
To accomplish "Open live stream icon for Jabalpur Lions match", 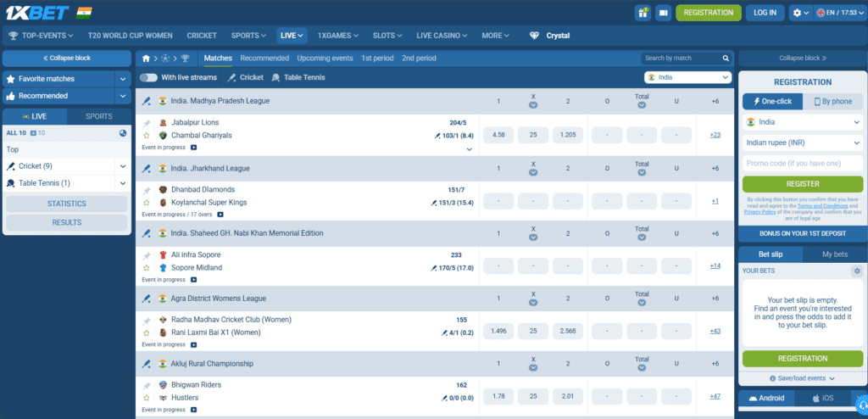I will [194, 148].
